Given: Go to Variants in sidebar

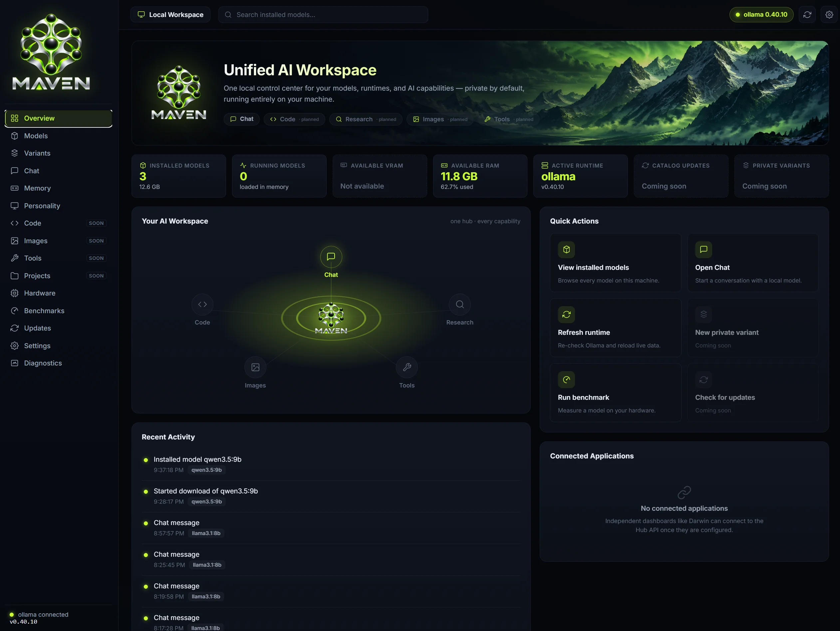Looking at the screenshot, I should pos(59,153).
